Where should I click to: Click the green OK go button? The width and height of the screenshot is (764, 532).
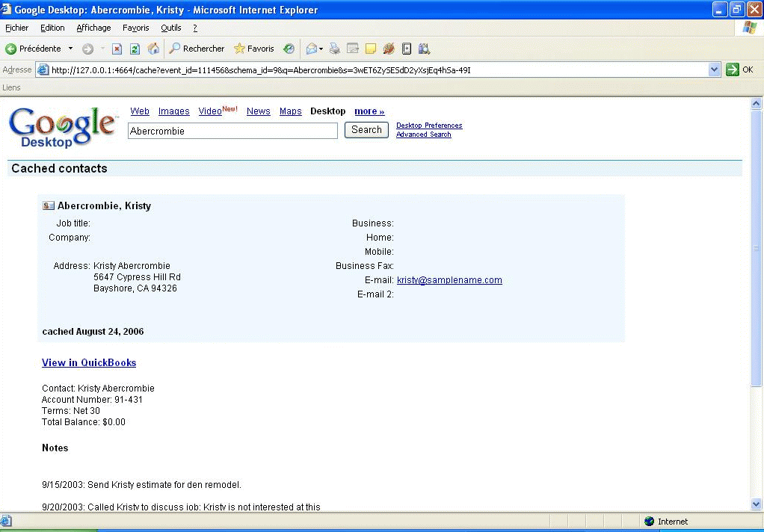739,69
